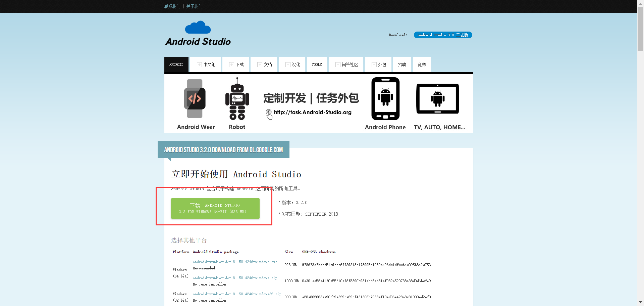Click the vertical scrollbar thumb

(x=640, y=29)
